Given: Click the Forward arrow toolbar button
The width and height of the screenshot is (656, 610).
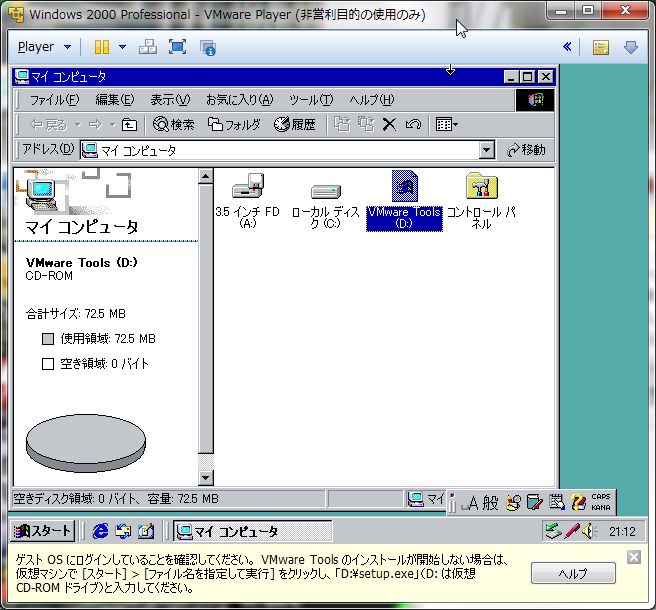Looking at the screenshot, I should click(96, 125).
